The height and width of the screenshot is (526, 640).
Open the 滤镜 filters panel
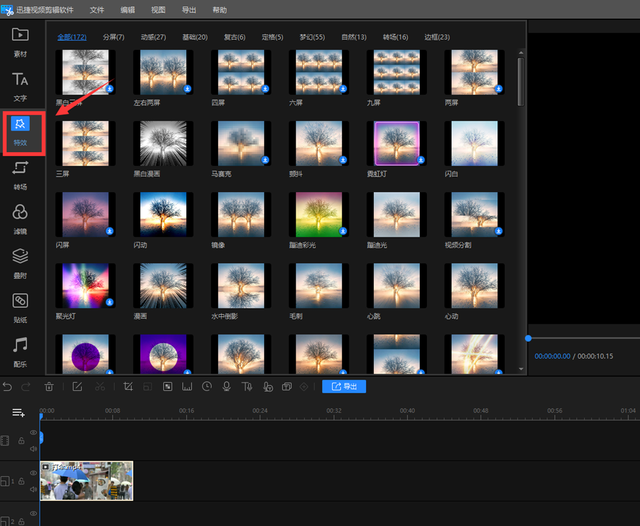coord(20,220)
